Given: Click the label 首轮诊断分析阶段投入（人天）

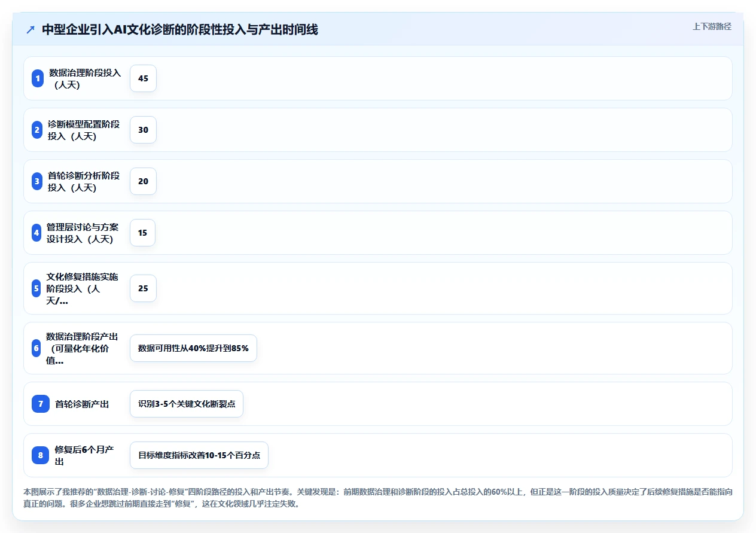Looking at the screenshot, I should point(84,181).
